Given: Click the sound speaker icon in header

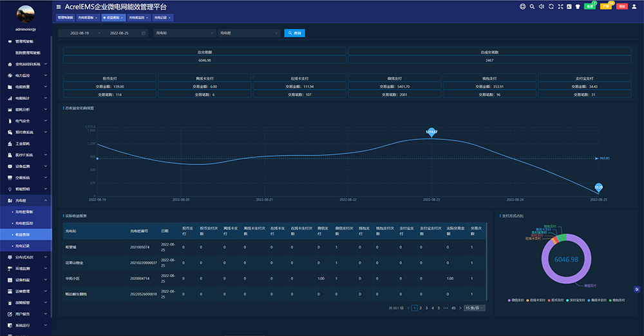Looking at the screenshot, I should pos(541,6).
